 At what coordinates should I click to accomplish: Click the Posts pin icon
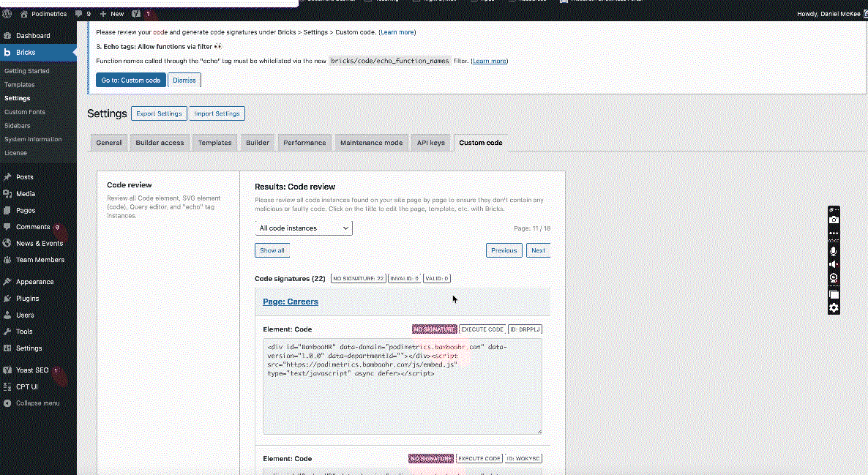(7, 177)
